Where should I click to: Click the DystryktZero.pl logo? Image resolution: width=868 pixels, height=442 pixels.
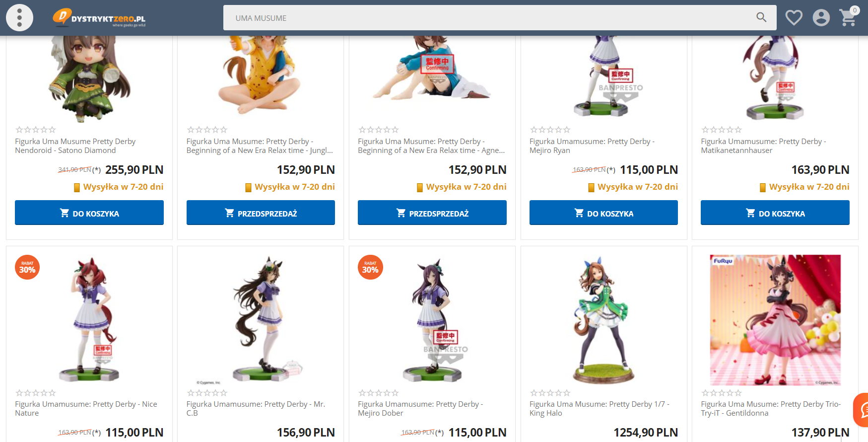[99, 17]
